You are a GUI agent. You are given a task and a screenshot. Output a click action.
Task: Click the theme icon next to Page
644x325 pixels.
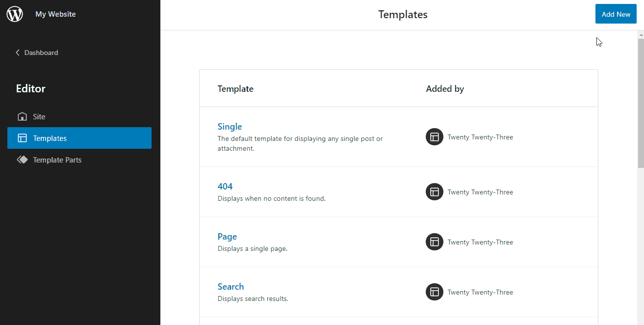(x=434, y=242)
